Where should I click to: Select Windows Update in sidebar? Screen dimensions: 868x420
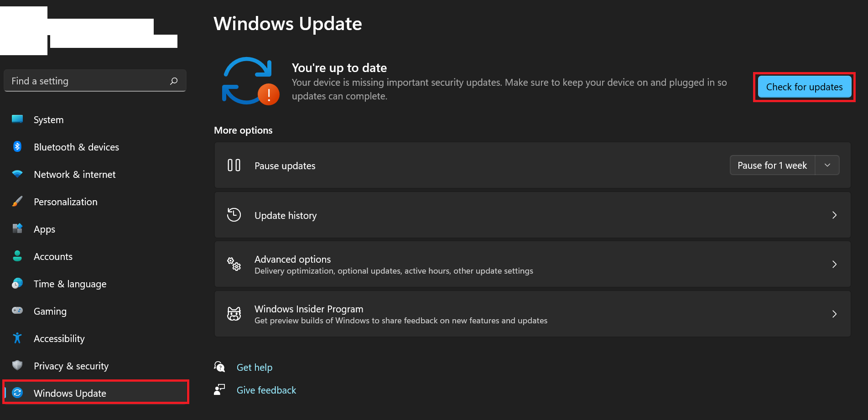click(95, 393)
